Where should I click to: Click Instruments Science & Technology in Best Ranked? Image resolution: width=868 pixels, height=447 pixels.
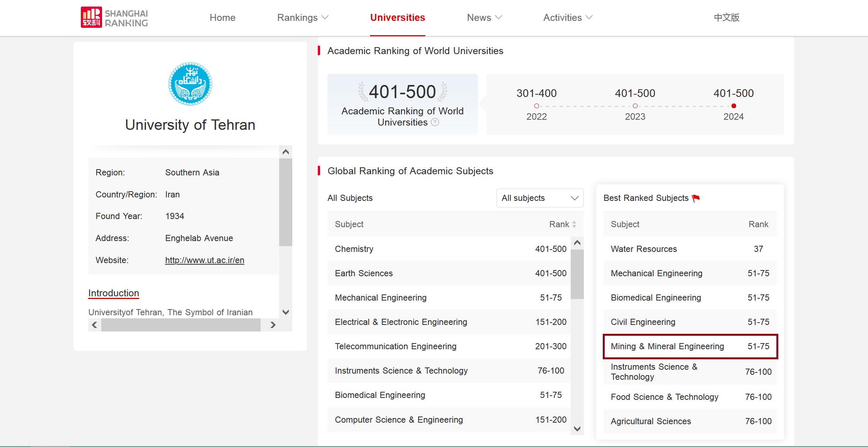(x=690, y=372)
